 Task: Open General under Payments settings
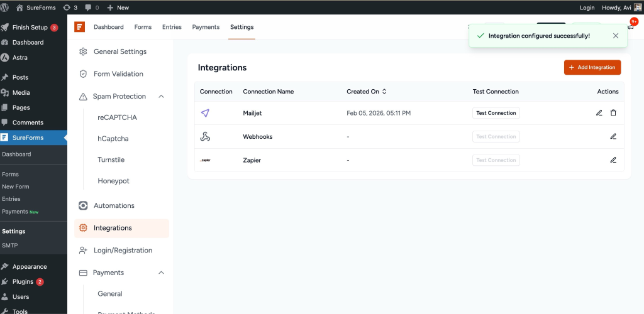110,293
